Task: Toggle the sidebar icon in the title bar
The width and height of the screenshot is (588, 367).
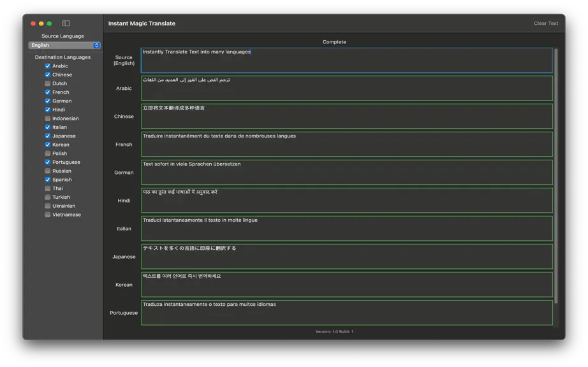Action: coord(66,23)
